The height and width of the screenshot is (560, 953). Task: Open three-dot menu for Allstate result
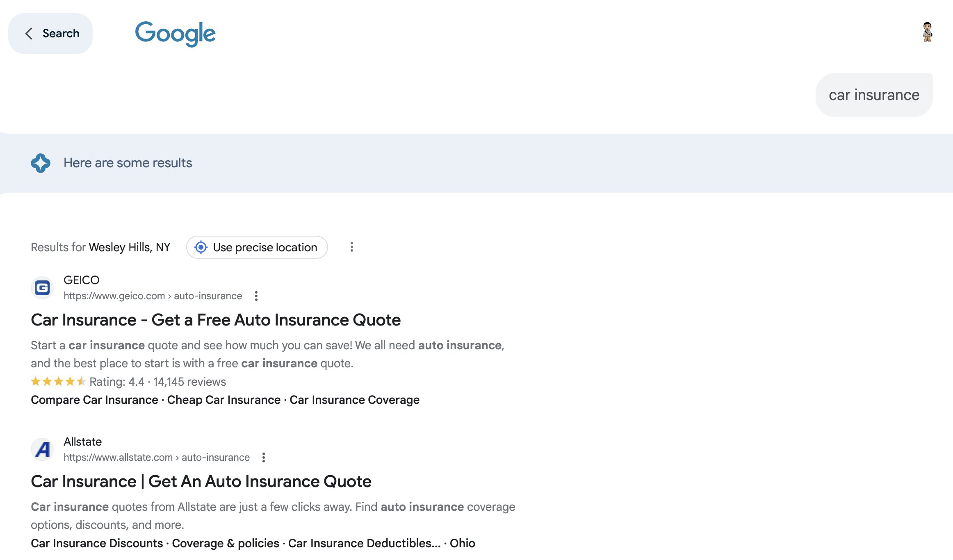pos(264,458)
